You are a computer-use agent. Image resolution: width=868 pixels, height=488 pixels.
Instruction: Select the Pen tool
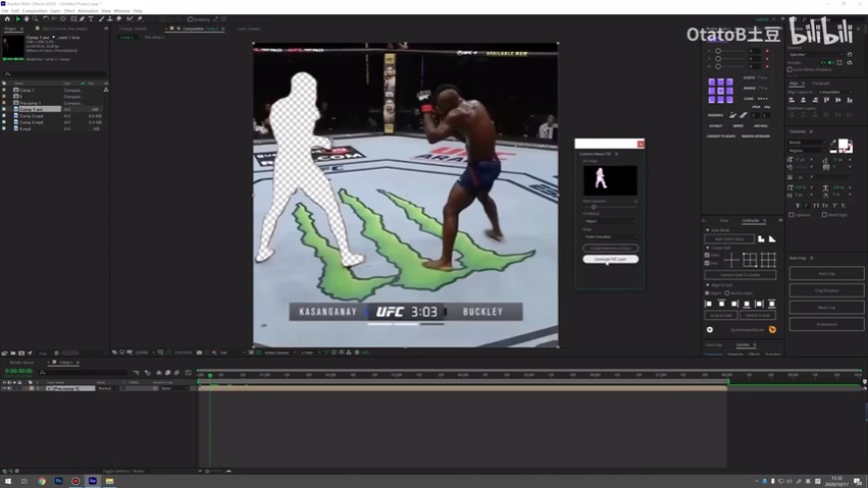click(x=82, y=19)
